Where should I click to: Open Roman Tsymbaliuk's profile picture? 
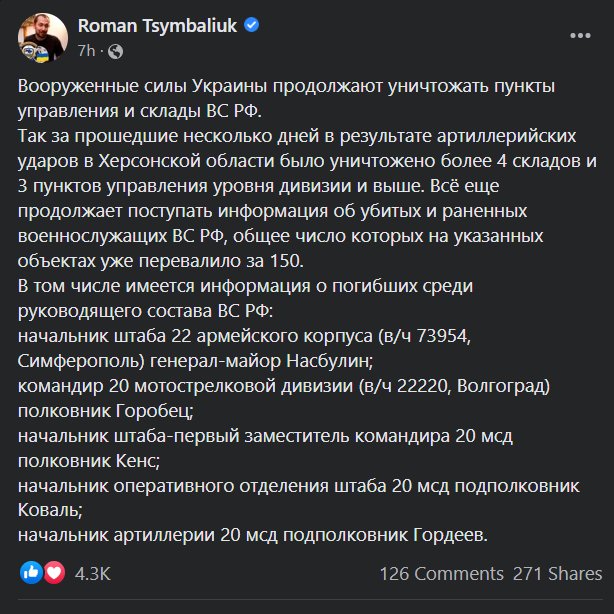(x=40, y=36)
